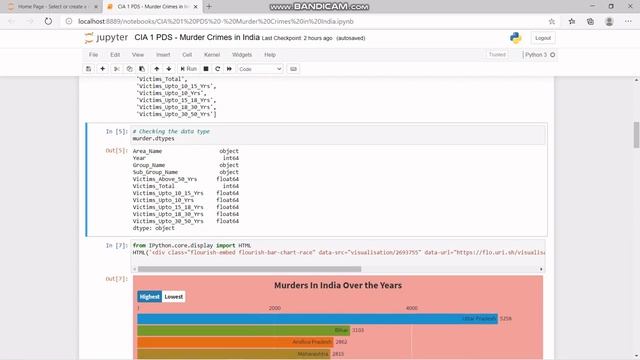Open the View menu
The width and height of the screenshot is (640, 360).
(x=138, y=55)
